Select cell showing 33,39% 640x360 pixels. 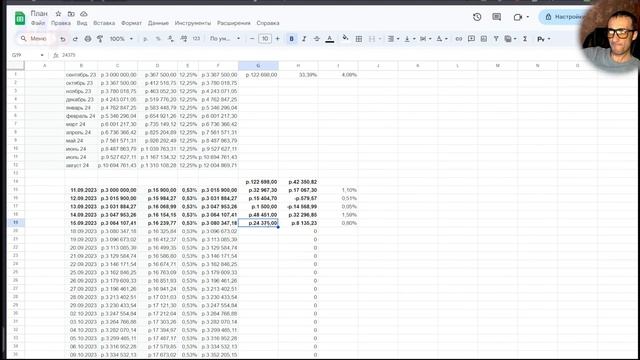click(x=298, y=75)
